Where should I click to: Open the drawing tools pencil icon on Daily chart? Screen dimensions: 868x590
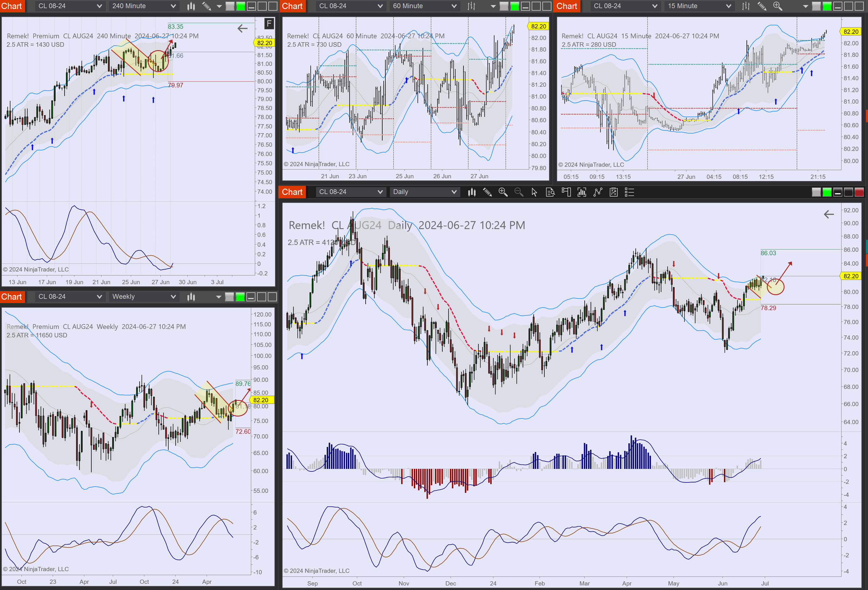487,192
